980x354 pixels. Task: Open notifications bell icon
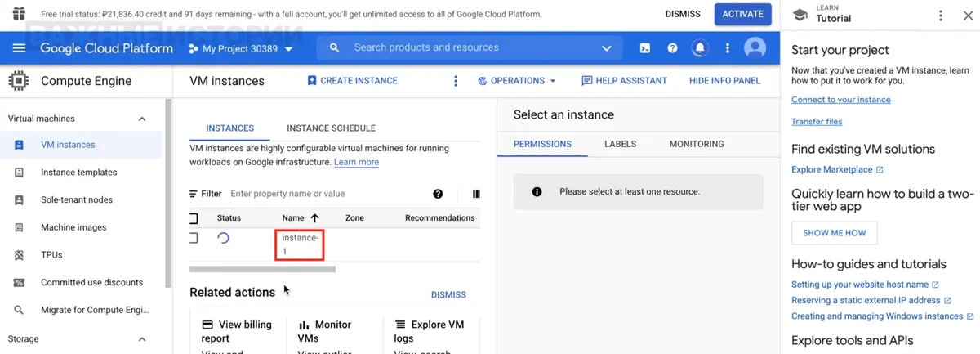pos(700,48)
